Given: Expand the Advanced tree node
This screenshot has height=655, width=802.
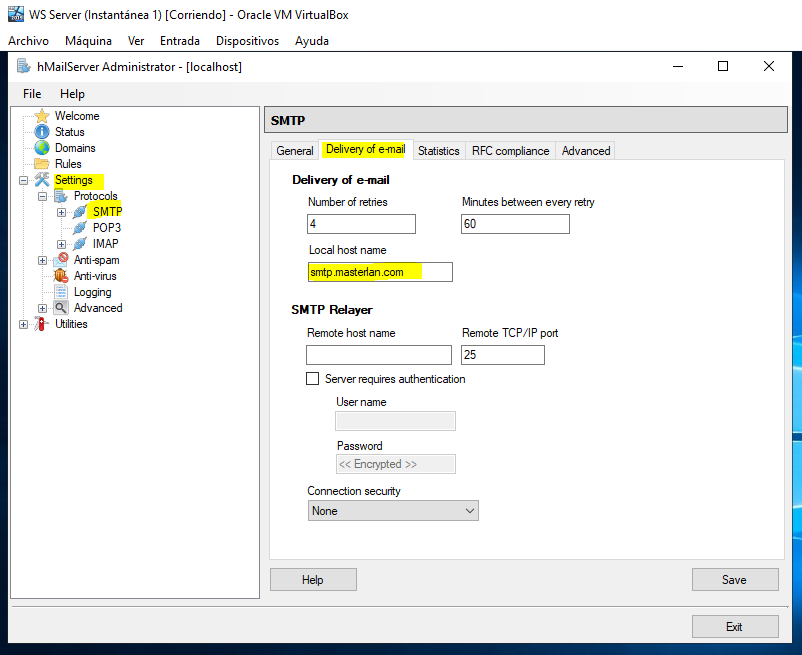Looking at the screenshot, I should tap(42, 308).
